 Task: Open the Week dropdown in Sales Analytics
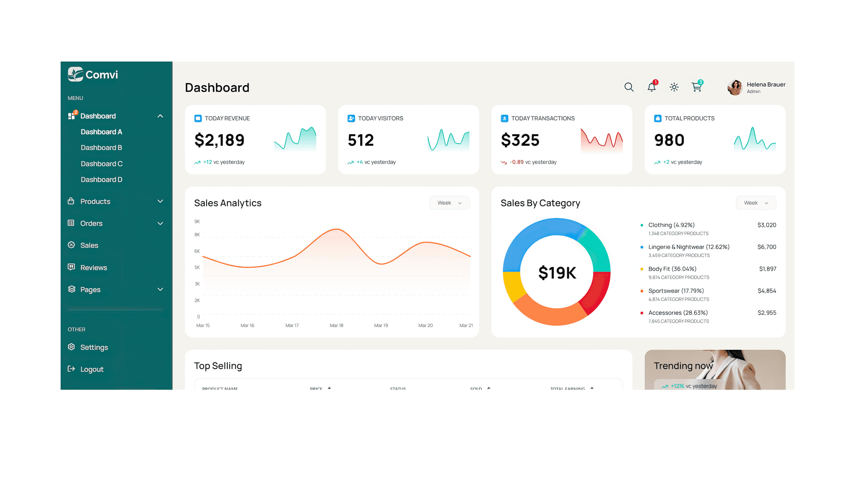tap(449, 202)
